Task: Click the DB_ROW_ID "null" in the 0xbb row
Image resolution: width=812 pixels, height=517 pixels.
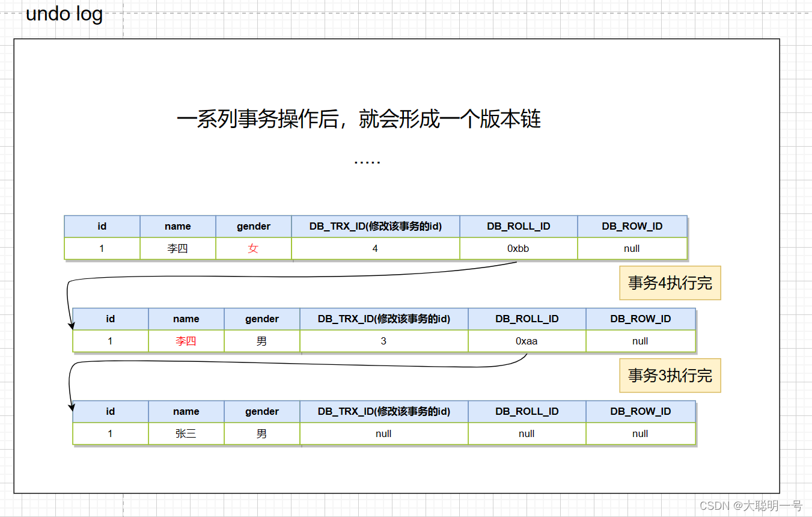Action: [x=632, y=248]
